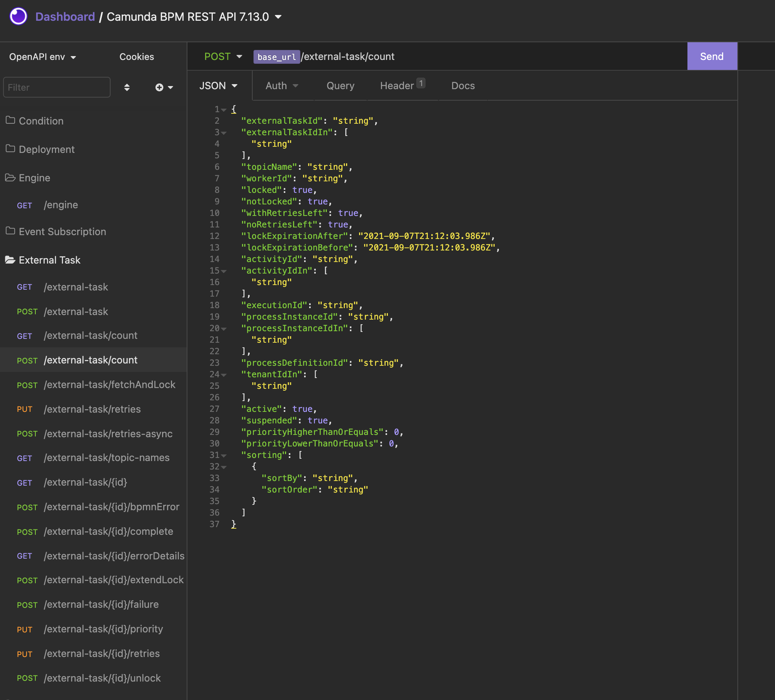The width and height of the screenshot is (775, 700).
Task: Select PUT /external-task/retries request
Action: click(x=93, y=409)
